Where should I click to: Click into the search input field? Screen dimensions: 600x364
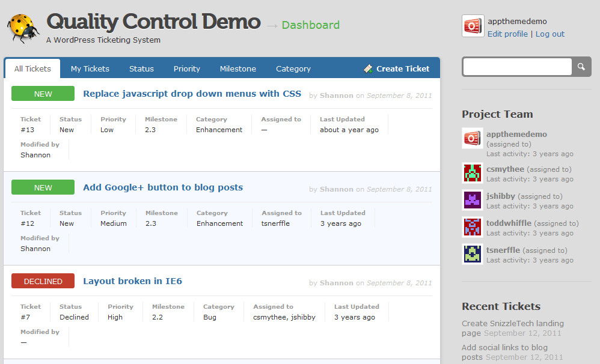[518, 67]
